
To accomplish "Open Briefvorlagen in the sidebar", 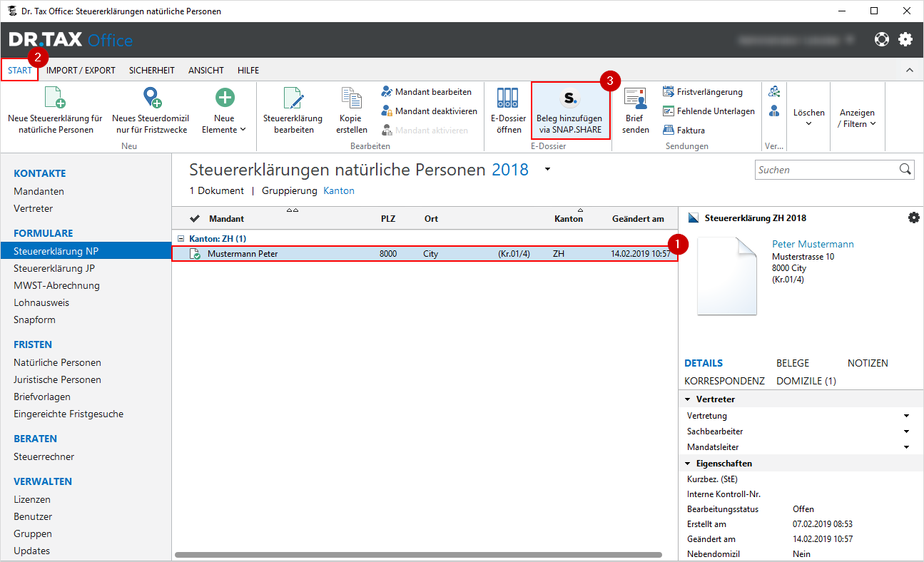I will coord(42,397).
